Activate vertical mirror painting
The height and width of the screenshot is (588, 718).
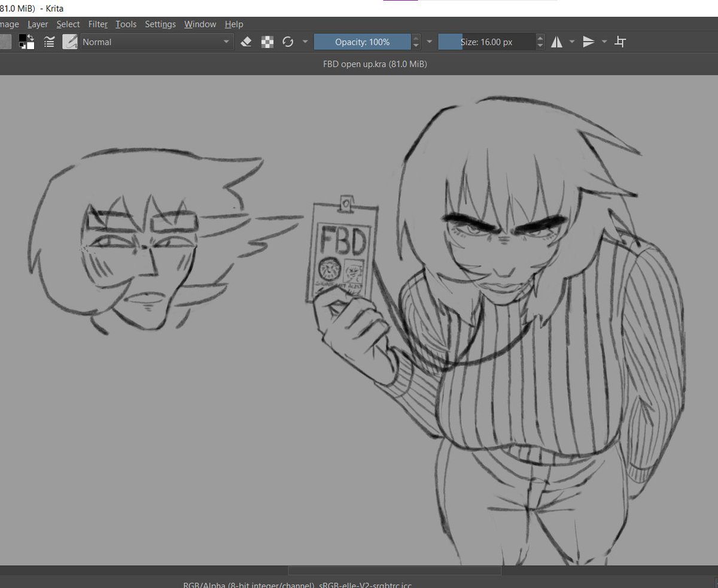pyautogui.click(x=589, y=42)
